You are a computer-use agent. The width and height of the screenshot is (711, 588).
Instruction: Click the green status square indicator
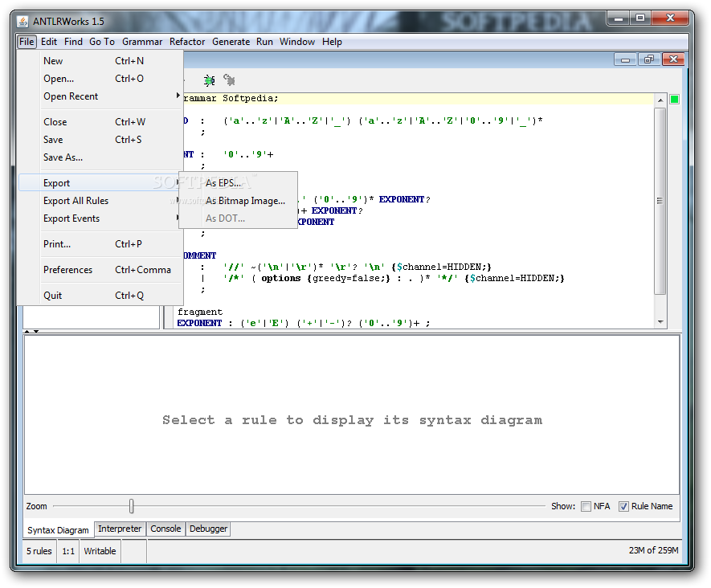coord(674,100)
